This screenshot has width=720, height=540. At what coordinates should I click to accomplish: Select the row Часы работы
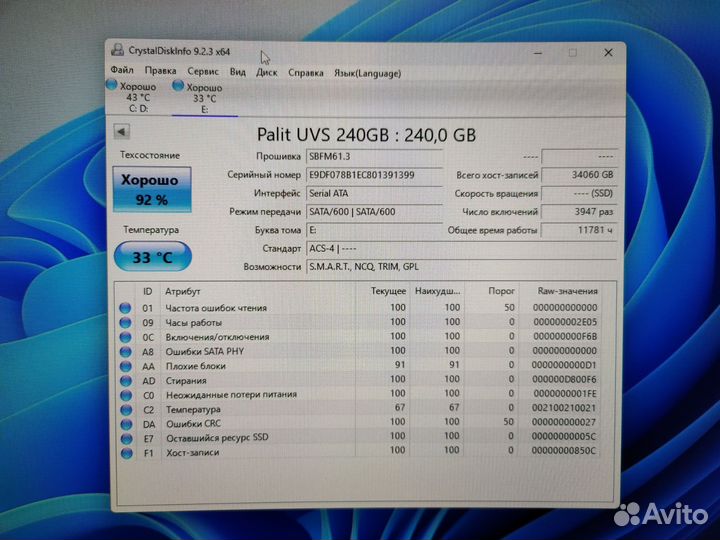click(x=358, y=322)
